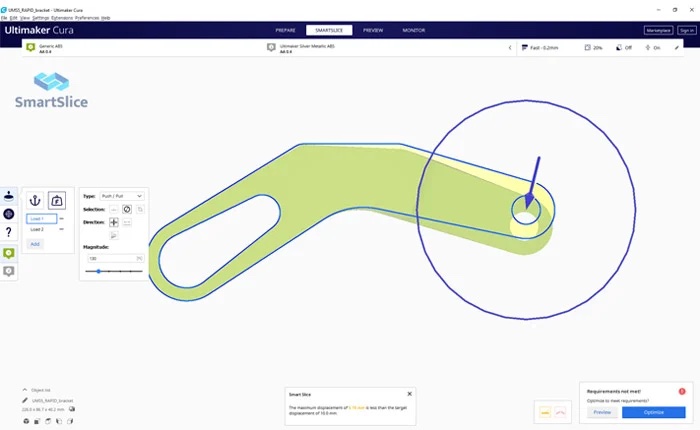Add a new load

35,244
